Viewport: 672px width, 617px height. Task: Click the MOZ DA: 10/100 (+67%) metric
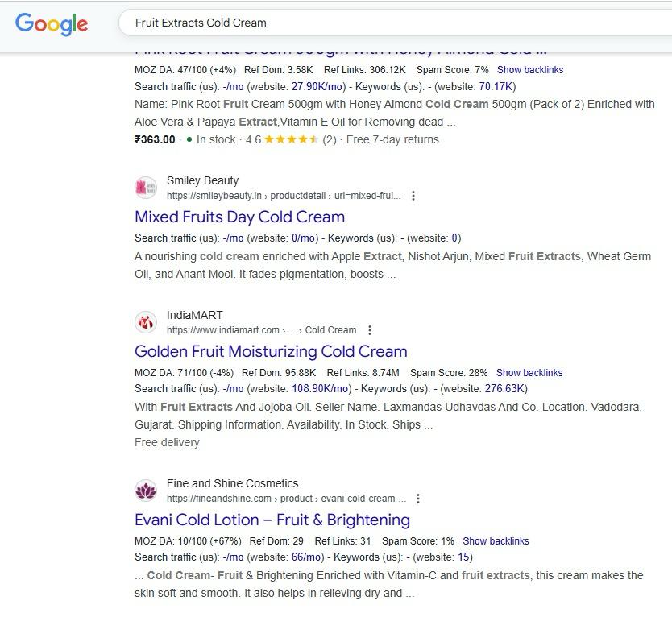pyautogui.click(x=188, y=541)
